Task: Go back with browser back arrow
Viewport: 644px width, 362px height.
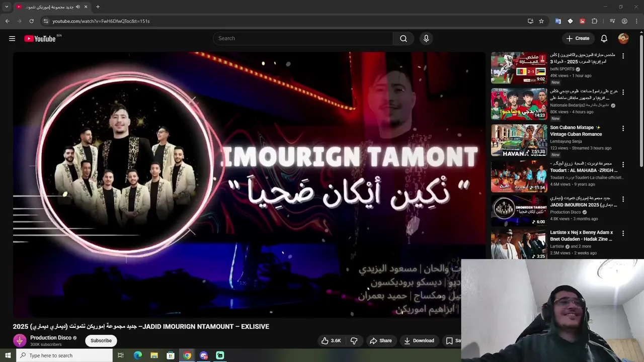Action: (8, 21)
